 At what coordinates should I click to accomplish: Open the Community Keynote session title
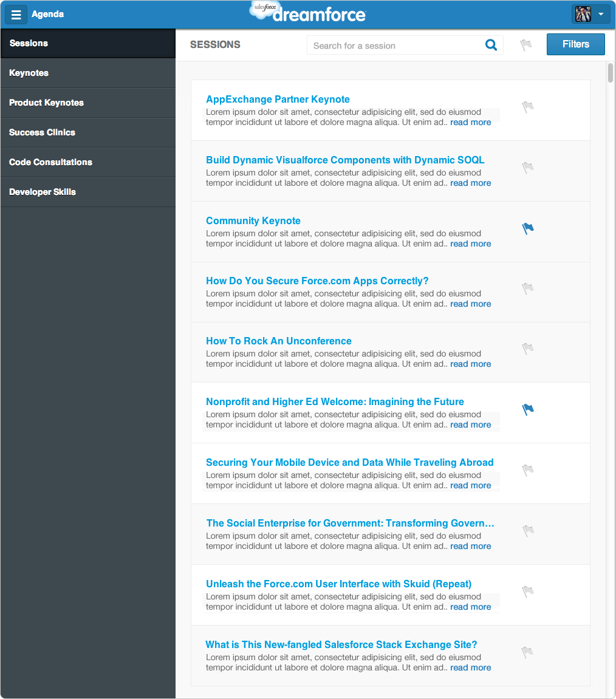tap(253, 220)
